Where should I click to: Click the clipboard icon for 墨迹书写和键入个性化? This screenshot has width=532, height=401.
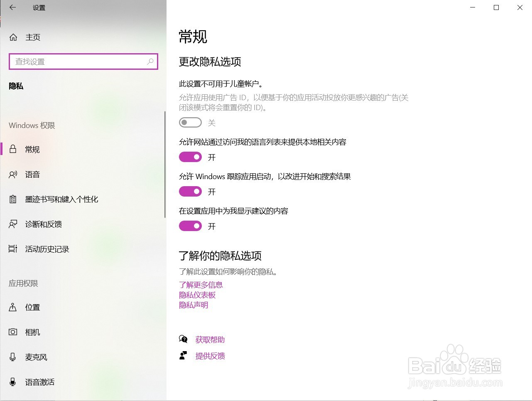coord(13,199)
